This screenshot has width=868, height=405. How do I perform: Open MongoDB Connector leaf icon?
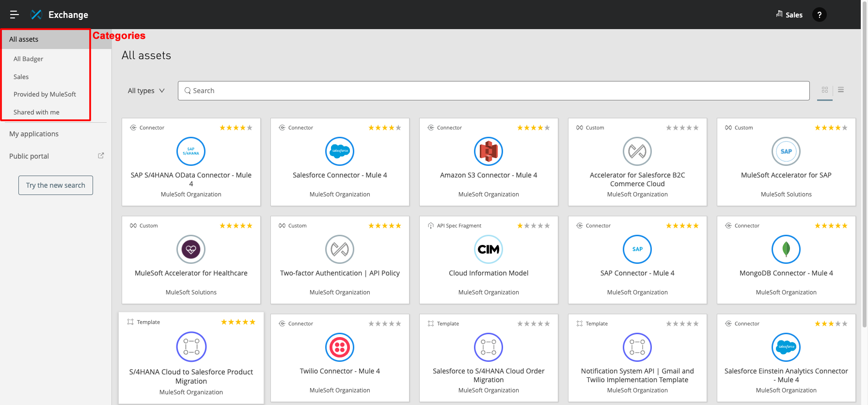coord(786,249)
